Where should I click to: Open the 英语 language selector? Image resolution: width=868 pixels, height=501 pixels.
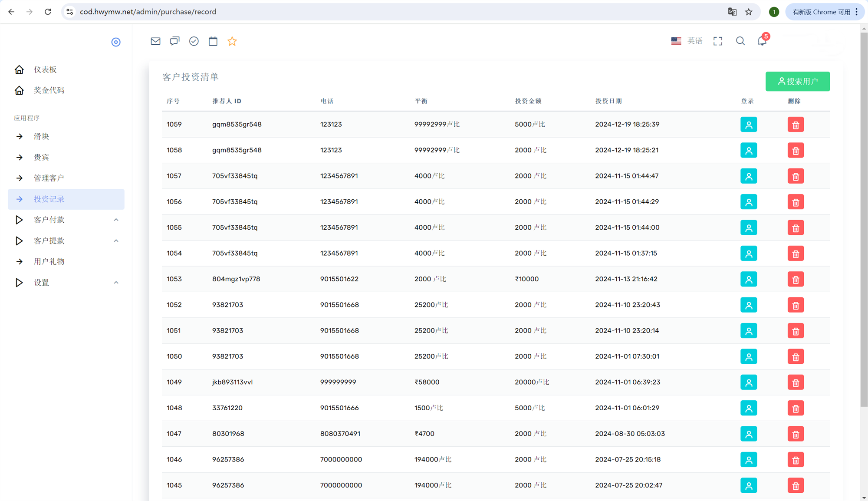[687, 41]
